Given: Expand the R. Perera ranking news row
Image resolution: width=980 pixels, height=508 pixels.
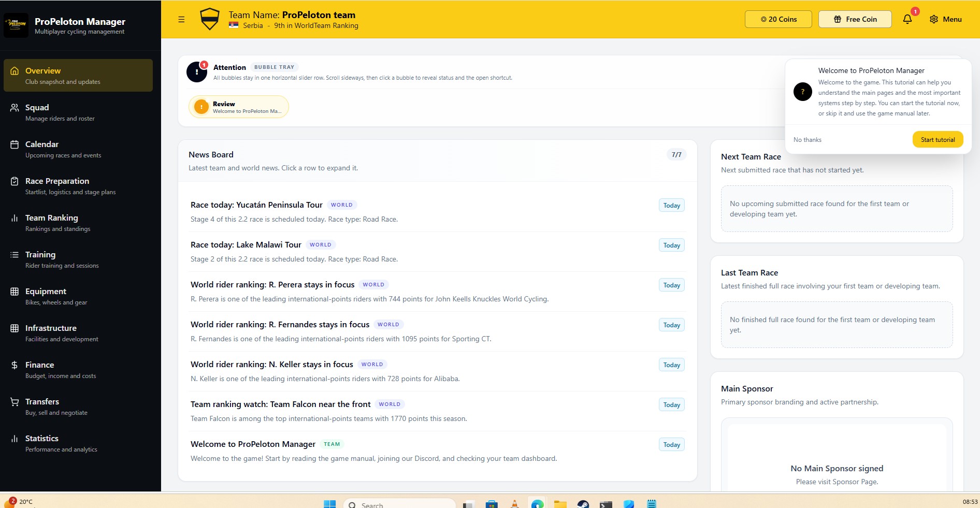Looking at the screenshot, I should point(438,292).
